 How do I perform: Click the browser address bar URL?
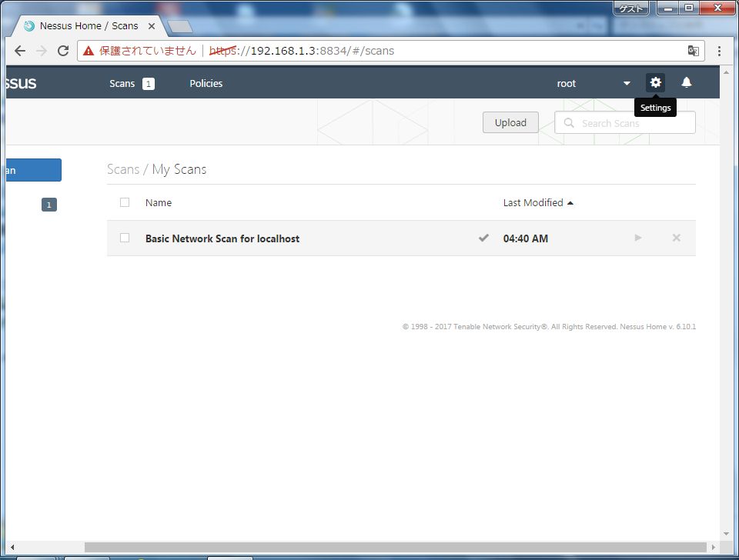point(302,51)
